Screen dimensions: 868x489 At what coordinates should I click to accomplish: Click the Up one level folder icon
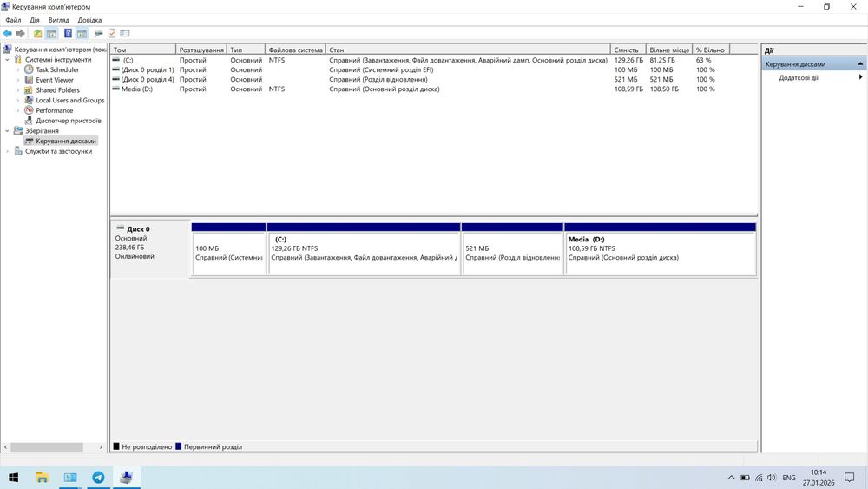pos(37,34)
